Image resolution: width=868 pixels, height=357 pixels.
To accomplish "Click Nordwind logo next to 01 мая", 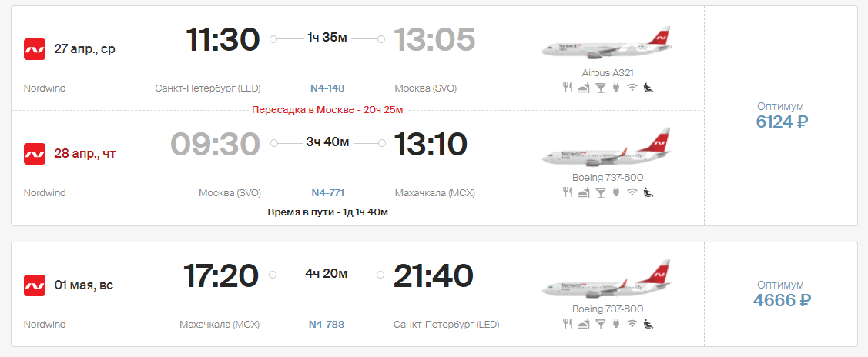I will coord(35,285).
